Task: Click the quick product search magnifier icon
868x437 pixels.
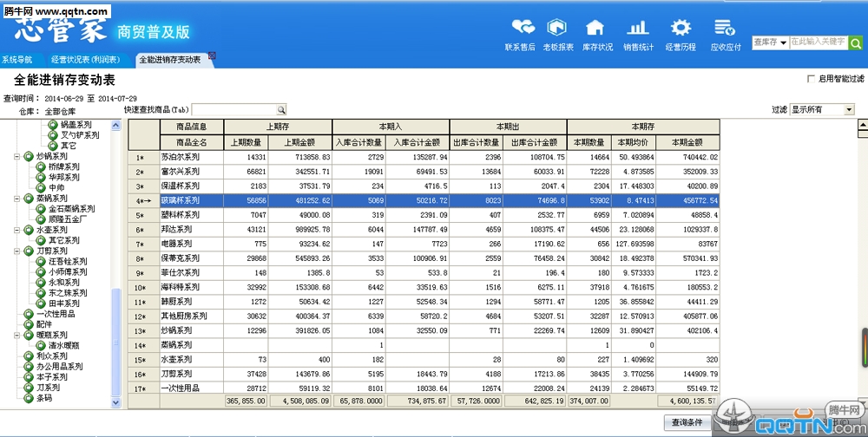Action: coord(281,109)
